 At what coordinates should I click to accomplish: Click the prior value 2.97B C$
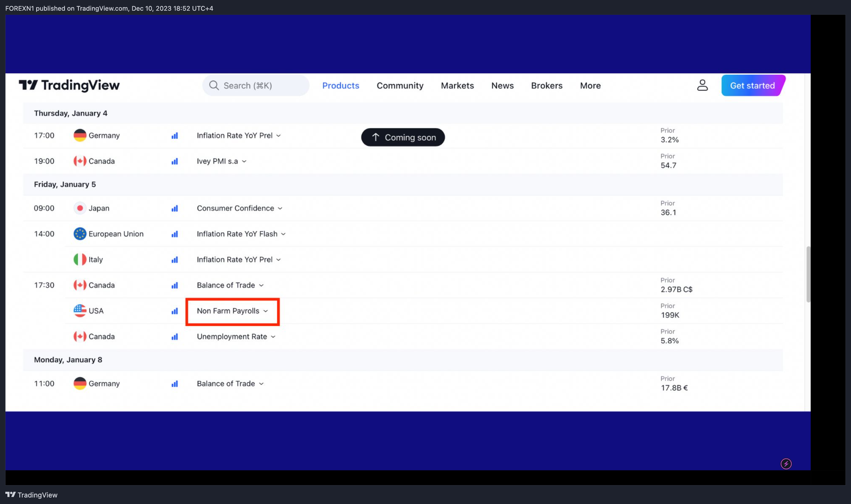(676, 289)
